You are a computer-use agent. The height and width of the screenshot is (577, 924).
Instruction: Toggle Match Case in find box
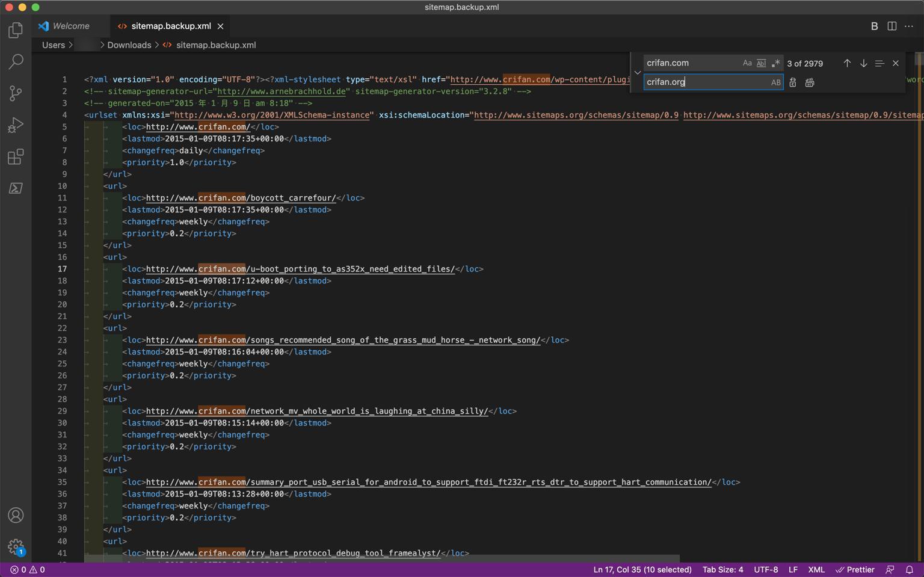point(747,63)
